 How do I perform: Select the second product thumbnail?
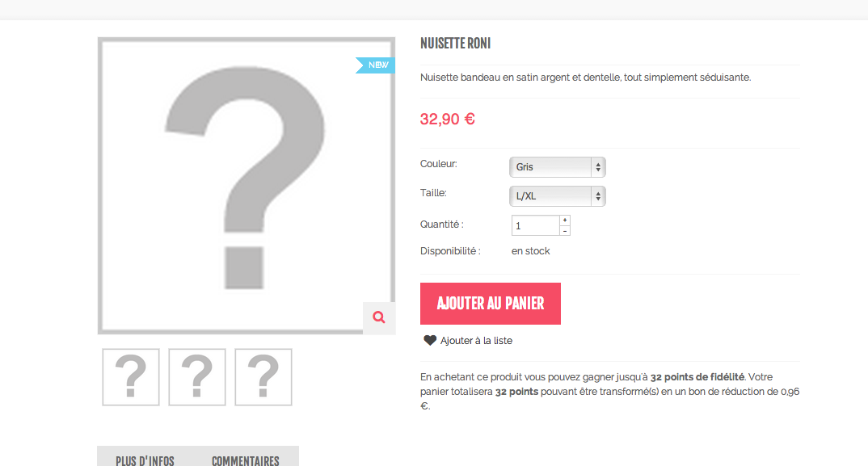pos(197,377)
